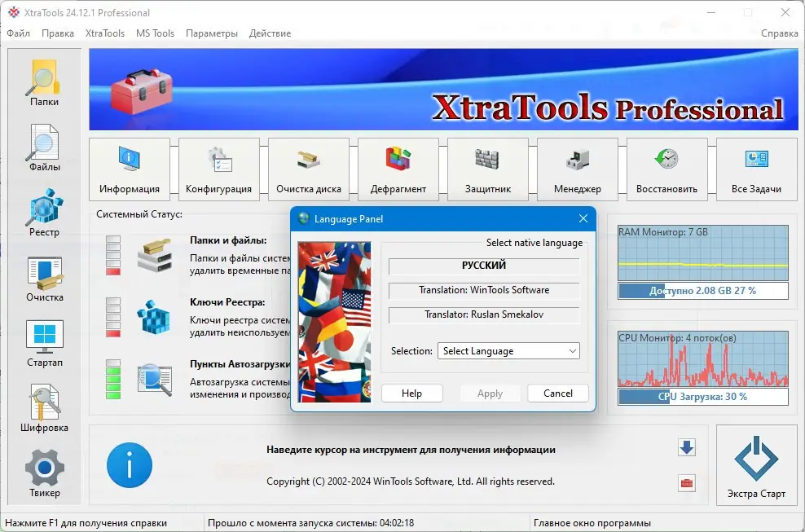Click the blue info circle icon

tap(130, 465)
